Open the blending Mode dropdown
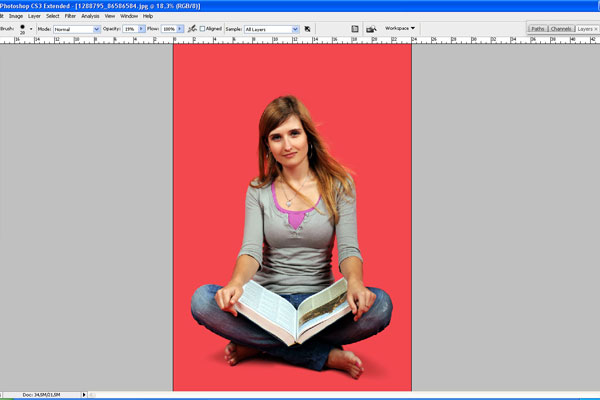This screenshot has height=400, width=600. pos(96,29)
